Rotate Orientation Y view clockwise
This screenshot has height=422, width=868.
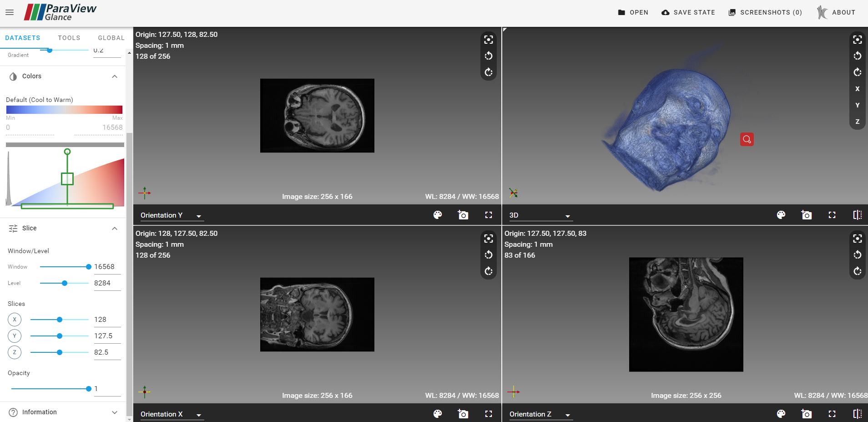[x=489, y=72]
